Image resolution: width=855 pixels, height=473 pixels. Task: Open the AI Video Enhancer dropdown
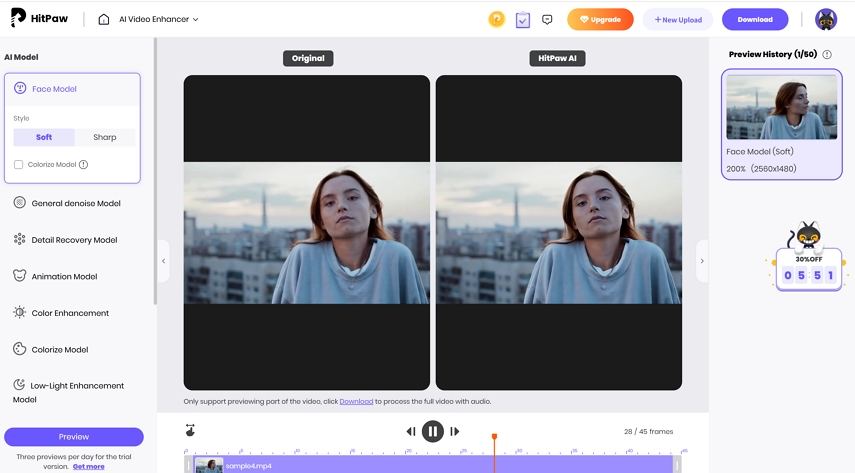(x=159, y=19)
